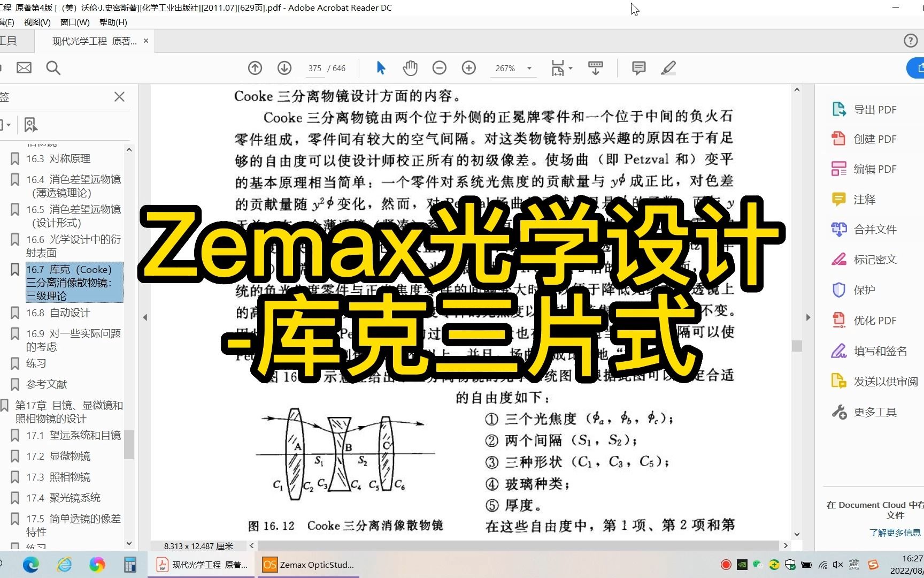Open the email send icon
The image size is (924, 578).
(24, 68)
